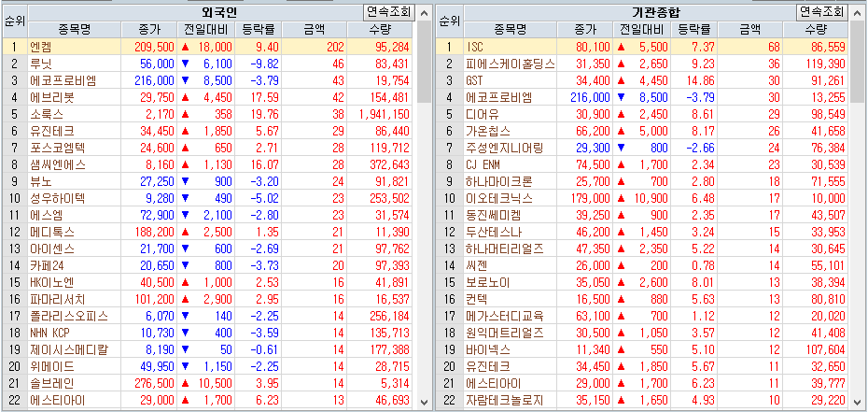Click scroll down arrow in 기관종합 panel
Screen dimensions: 868x412
(858, 402)
